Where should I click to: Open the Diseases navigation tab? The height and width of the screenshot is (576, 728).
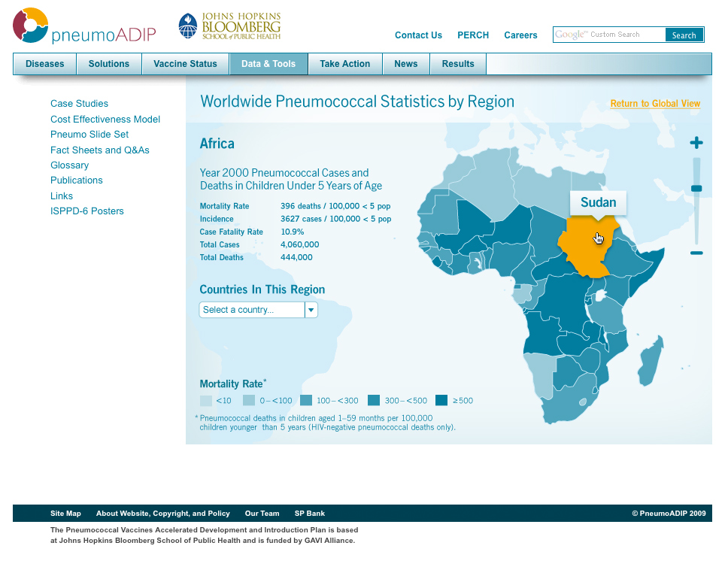coord(45,64)
